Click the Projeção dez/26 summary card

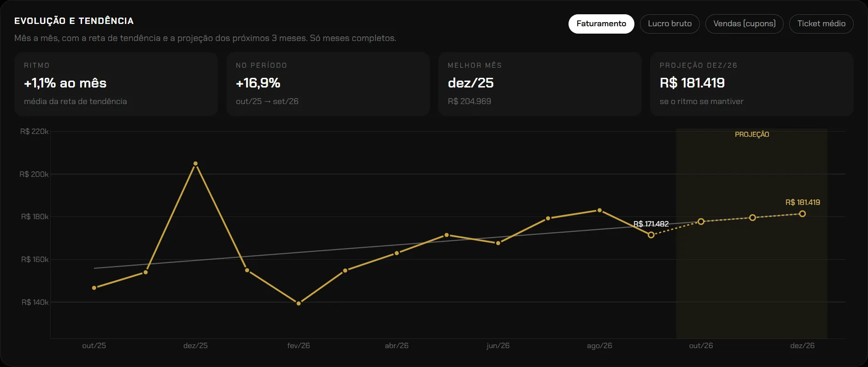(x=752, y=84)
